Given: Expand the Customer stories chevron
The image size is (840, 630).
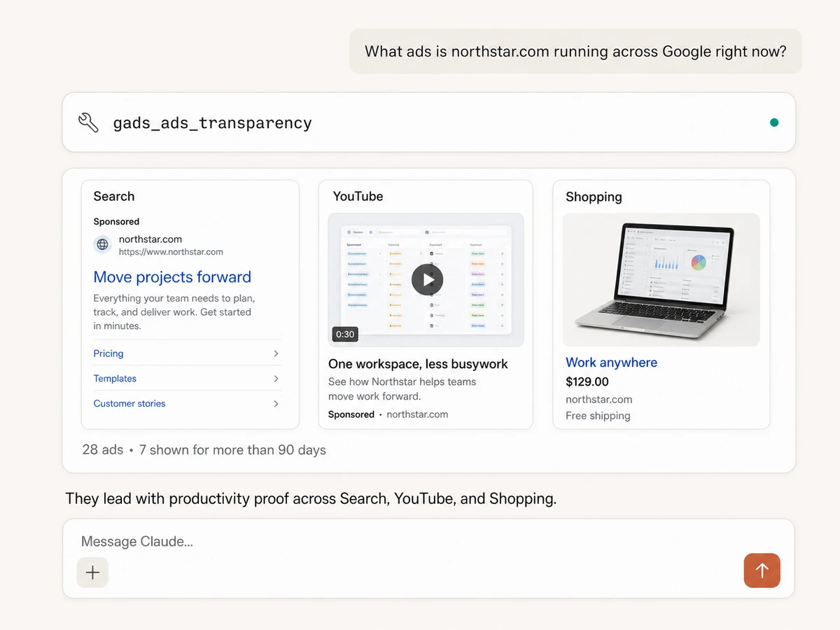Looking at the screenshot, I should tap(276, 404).
